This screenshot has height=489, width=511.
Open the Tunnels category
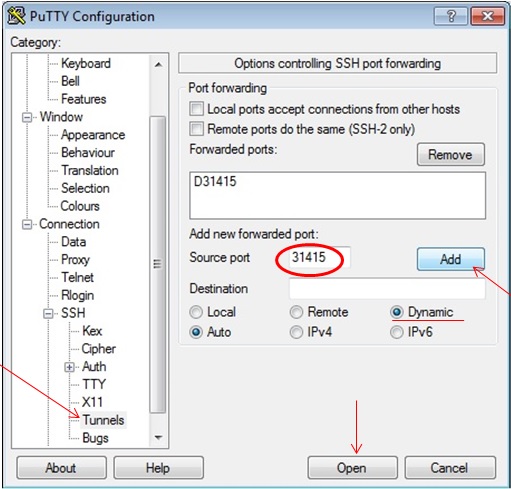(x=103, y=420)
